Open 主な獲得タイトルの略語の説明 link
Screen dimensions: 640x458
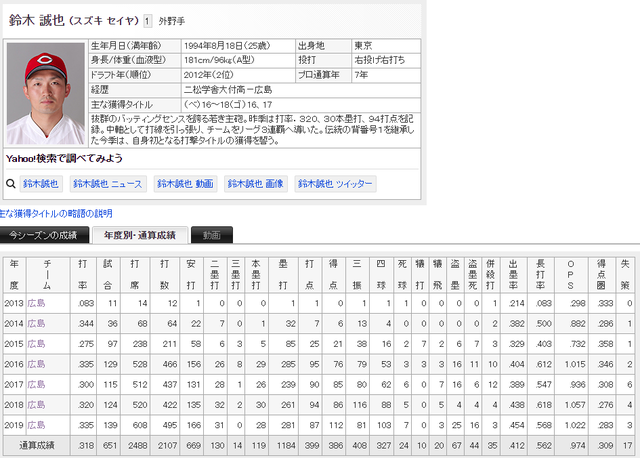coord(56,213)
